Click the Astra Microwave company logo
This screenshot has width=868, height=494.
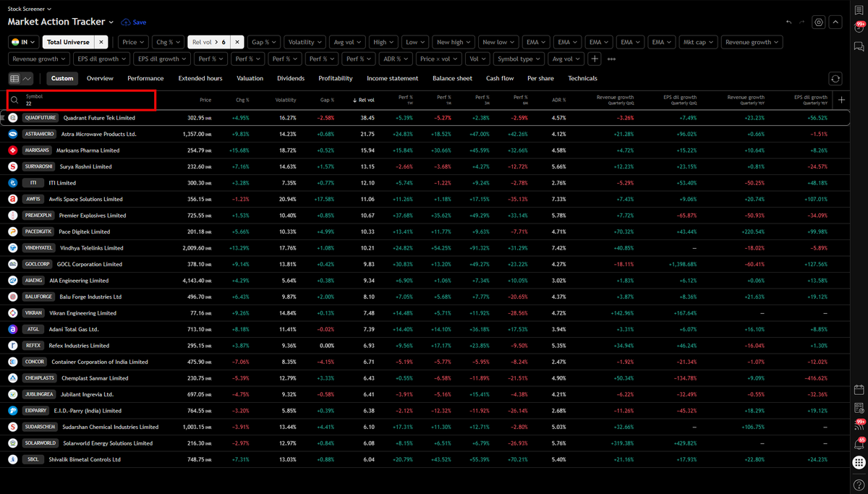click(x=12, y=134)
